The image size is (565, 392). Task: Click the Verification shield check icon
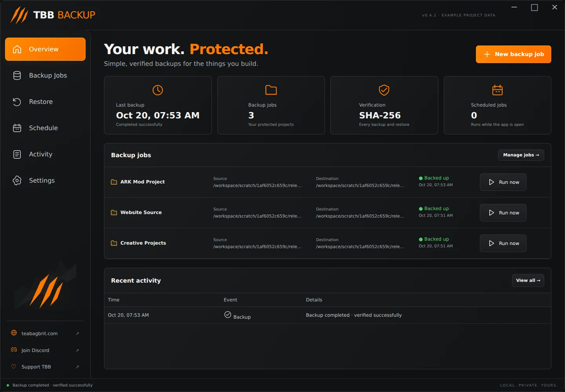tap(384, 90)
